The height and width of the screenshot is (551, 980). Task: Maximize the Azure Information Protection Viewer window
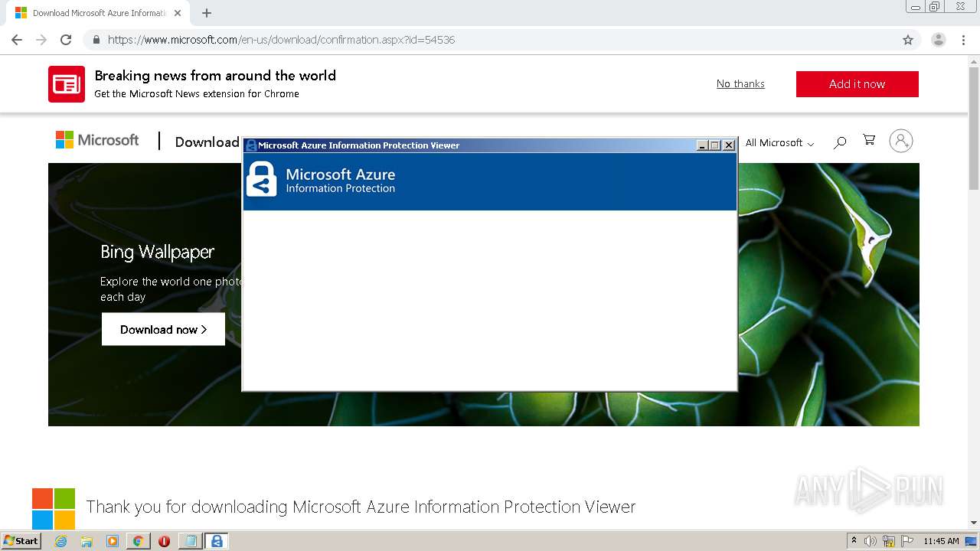pyautogui.click(x=715, y=145)
